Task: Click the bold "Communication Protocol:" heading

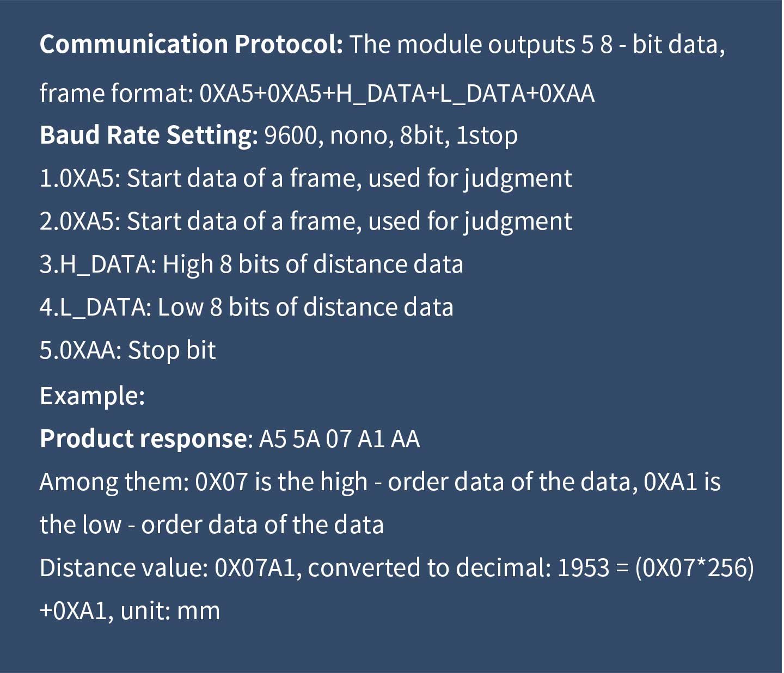Action: [x=191, y=44]
